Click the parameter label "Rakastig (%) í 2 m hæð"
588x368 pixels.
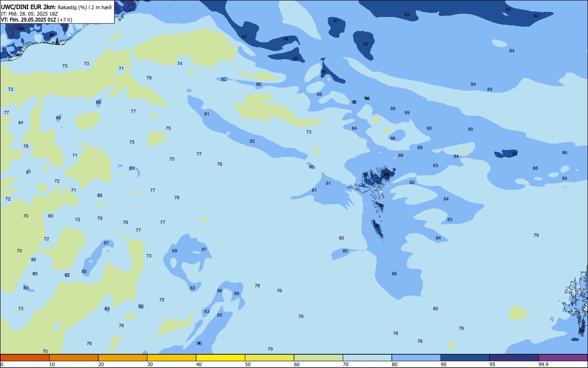(x=85, y=7)
